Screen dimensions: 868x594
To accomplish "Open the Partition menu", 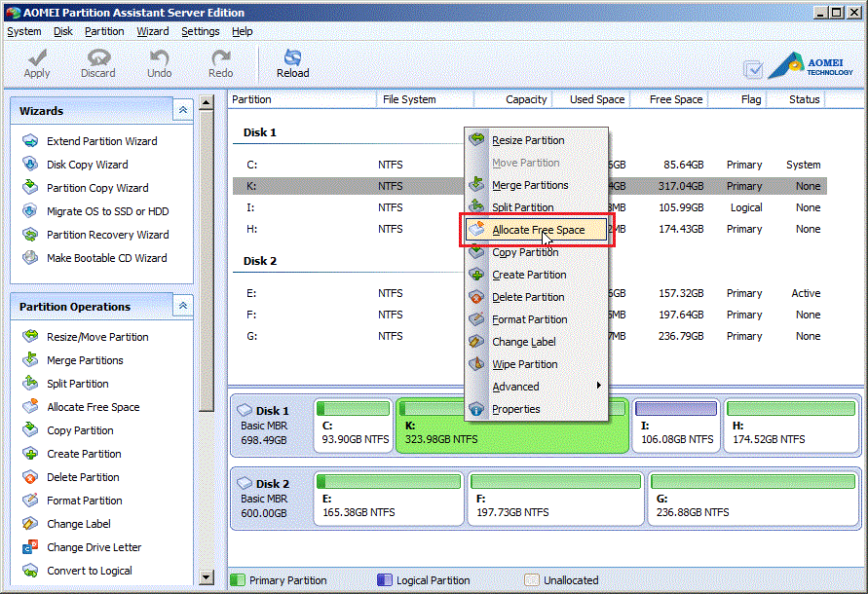I will point(104,31).
